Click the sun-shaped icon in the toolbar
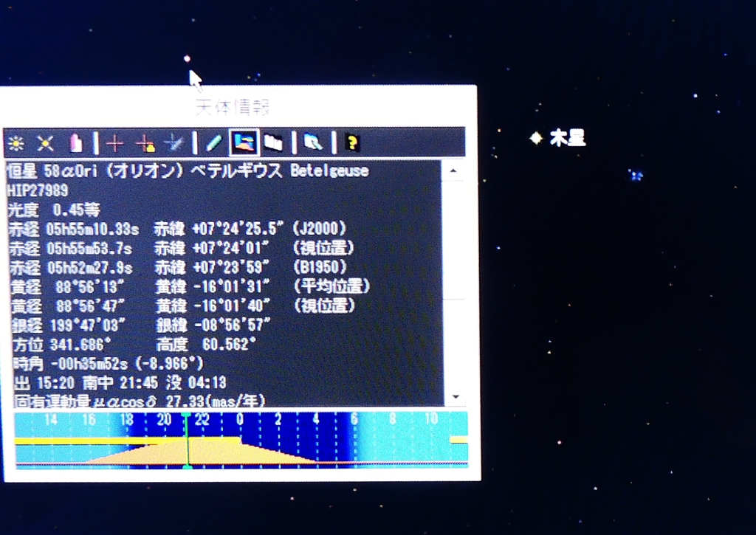756x535 pixels. point(16,143)
